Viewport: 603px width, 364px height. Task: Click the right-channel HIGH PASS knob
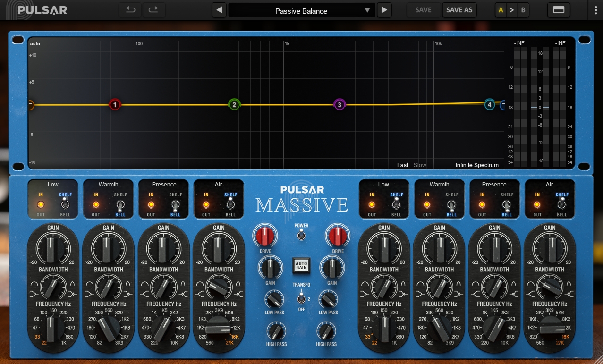[x=326, y=331]
